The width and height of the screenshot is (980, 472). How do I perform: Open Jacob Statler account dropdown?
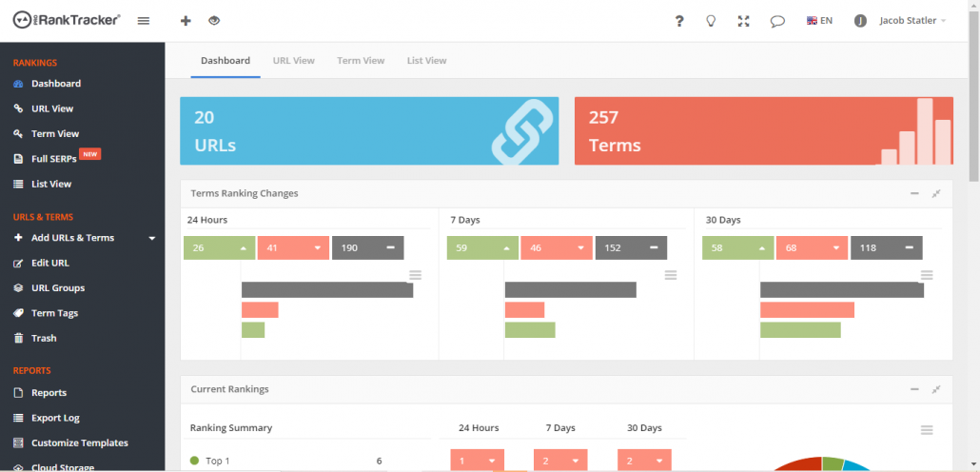[x=912, y=21]
